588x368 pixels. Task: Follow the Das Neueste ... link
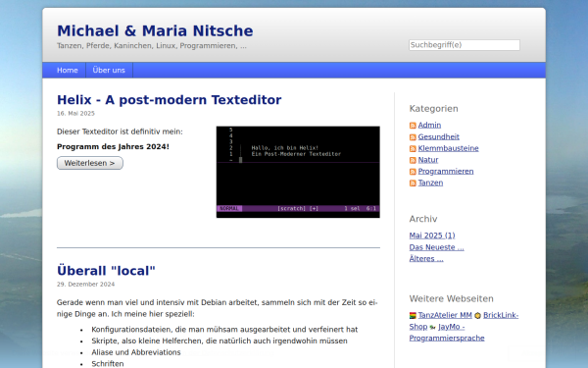pyautogui.click(x=436, y=247)
